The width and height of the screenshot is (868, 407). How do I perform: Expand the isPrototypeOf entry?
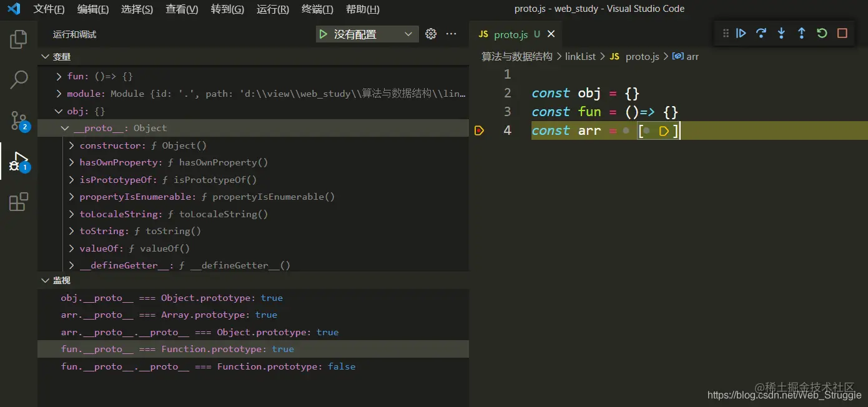coord(72,180)
